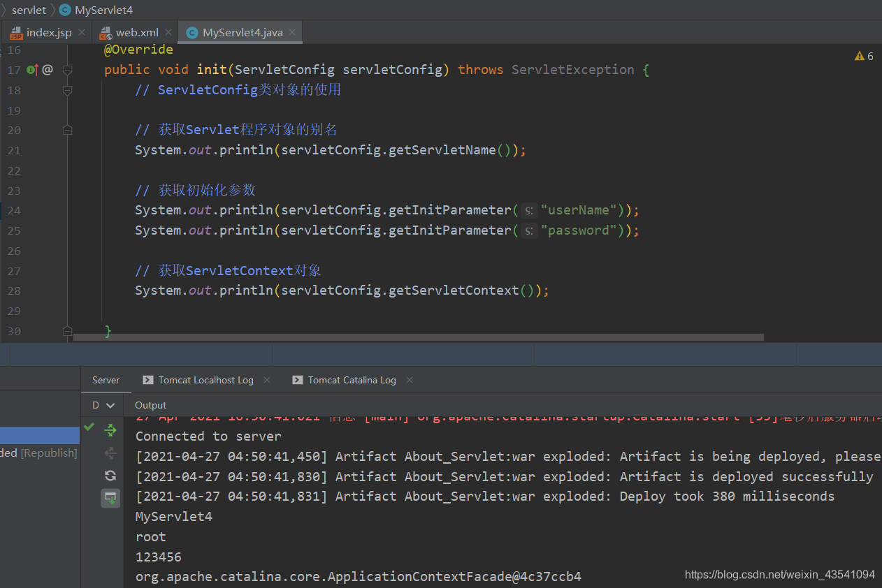Close the Tomcat Catalina Log tab
Screen dimensions: 882x588
point(410,380)
